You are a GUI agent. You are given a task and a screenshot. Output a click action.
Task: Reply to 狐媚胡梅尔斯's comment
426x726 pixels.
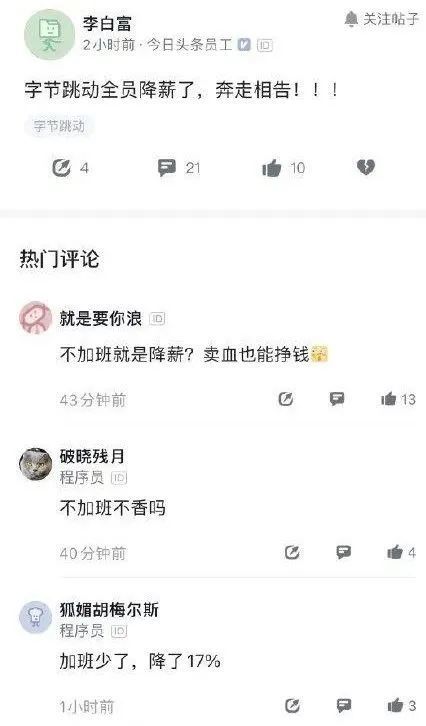(x=344, y=706)
